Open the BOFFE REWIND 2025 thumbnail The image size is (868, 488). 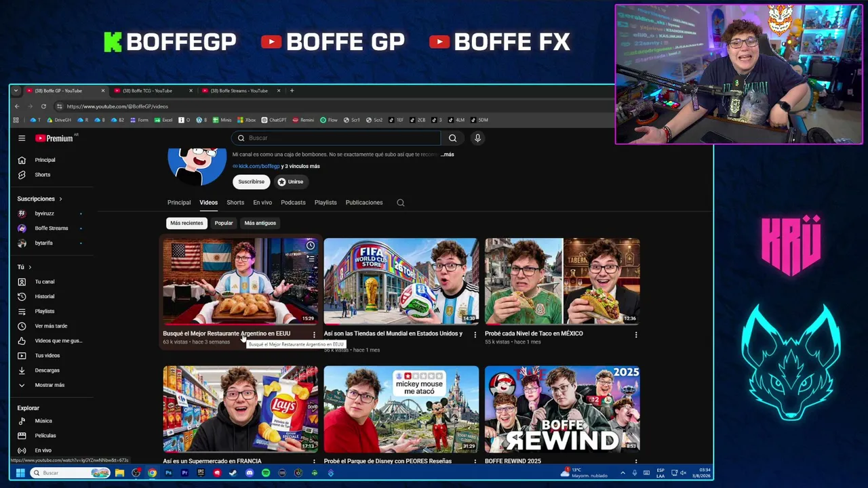click(x=562, y=409)
